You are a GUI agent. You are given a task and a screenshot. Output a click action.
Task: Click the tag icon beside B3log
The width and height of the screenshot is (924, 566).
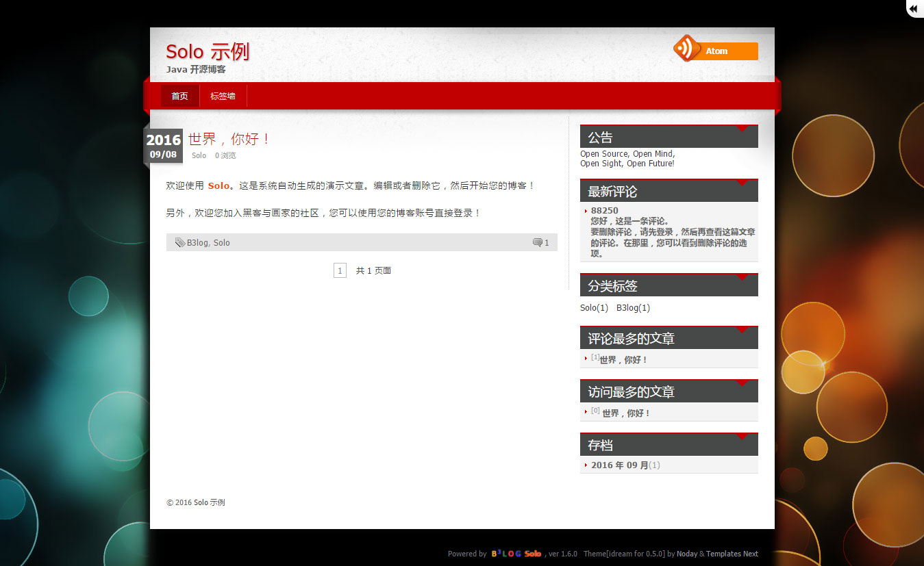[x=179, y=242]
